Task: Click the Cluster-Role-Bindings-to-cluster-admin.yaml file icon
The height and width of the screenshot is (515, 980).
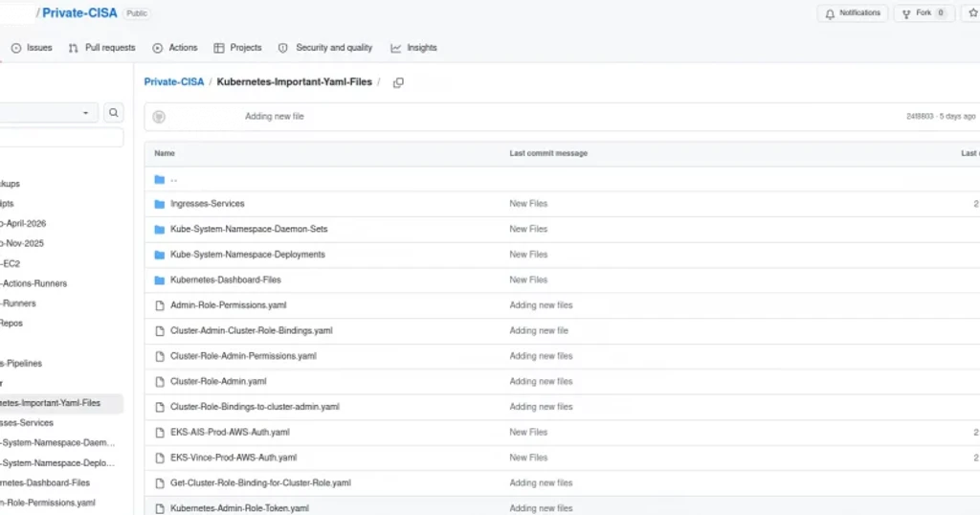Action: click(160, 407)
